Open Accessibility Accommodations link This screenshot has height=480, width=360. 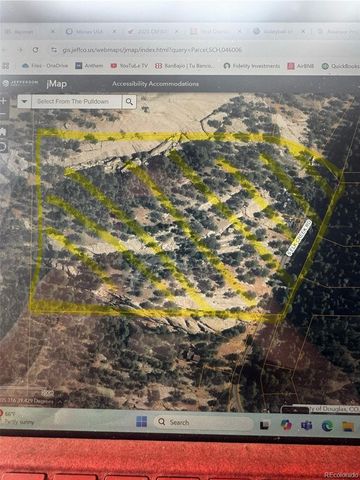click(155, 84)
